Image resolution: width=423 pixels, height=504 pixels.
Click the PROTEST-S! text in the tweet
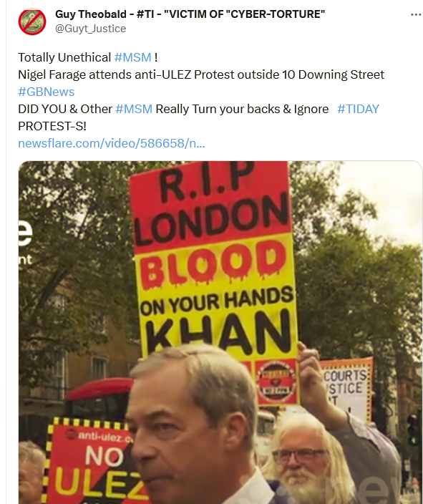[x=52, y=126]
